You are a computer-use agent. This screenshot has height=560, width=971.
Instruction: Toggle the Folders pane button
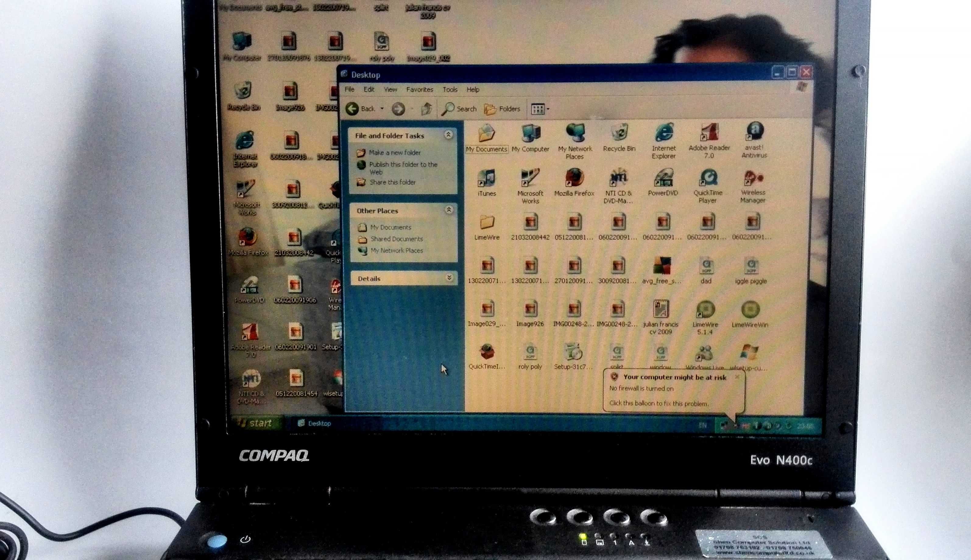click(x=502, y=109)
